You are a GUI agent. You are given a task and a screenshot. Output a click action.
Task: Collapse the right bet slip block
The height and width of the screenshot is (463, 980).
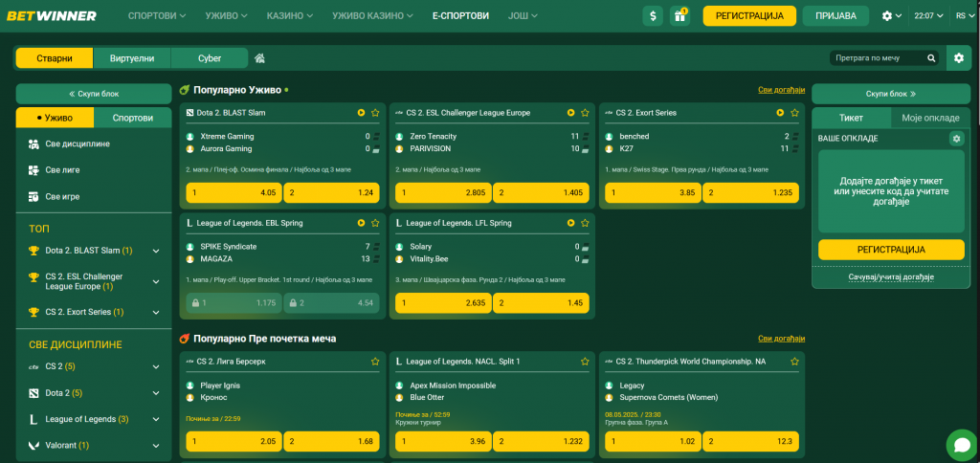click(x=891, y=94)
